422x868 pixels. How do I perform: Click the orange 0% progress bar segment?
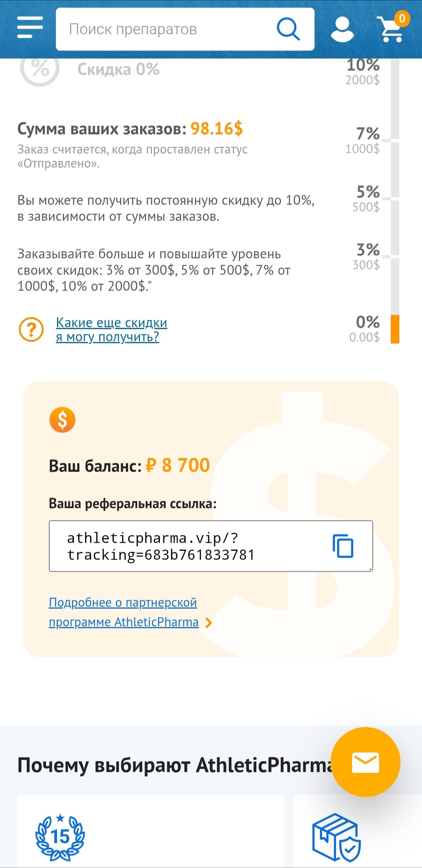click(395, 329)
